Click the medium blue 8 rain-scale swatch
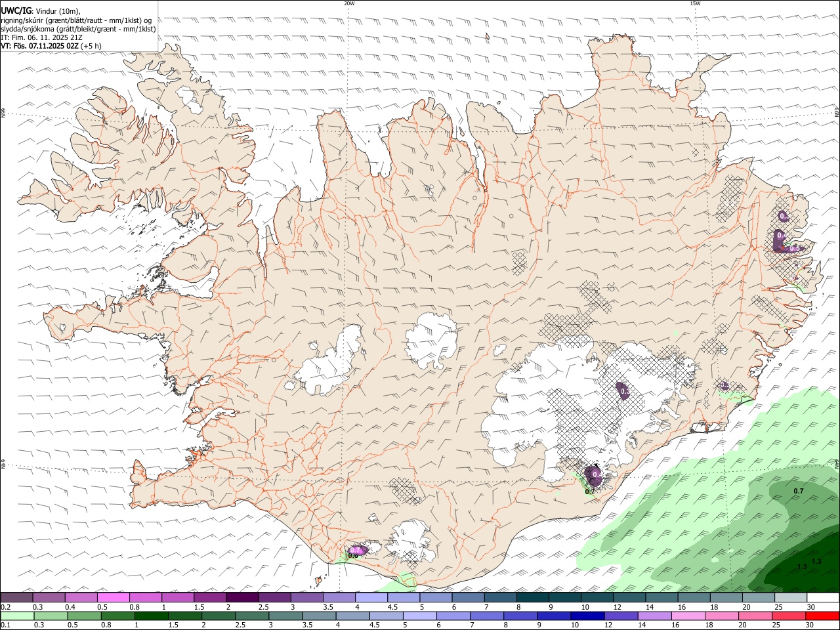The height and width of the screenshot is (630, 840). click(520, 616)
